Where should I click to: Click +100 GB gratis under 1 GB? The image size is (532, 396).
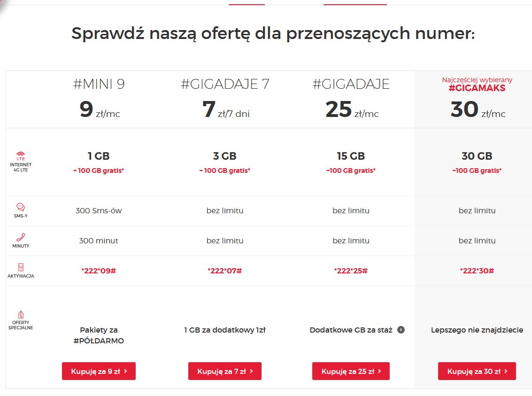tap(99, 171)
